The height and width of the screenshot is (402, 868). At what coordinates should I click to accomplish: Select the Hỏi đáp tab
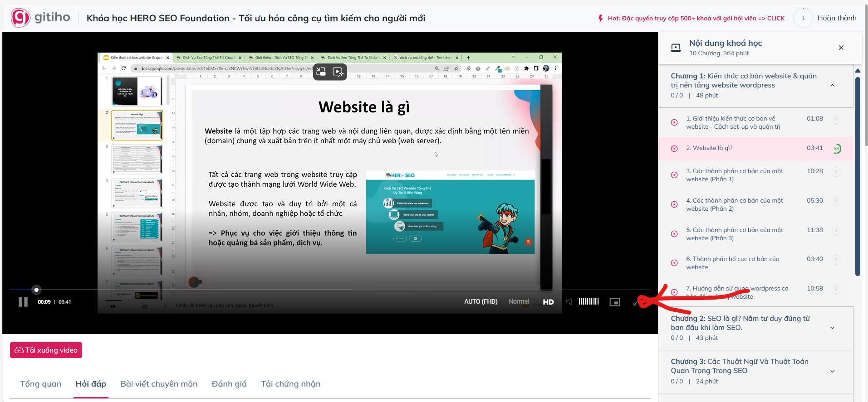(91, 384)
